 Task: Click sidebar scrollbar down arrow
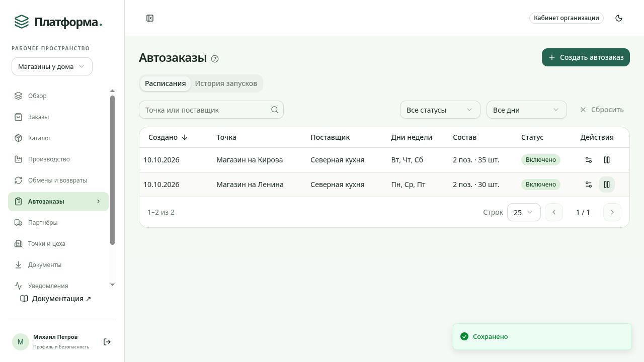click(x=112, y=285)
